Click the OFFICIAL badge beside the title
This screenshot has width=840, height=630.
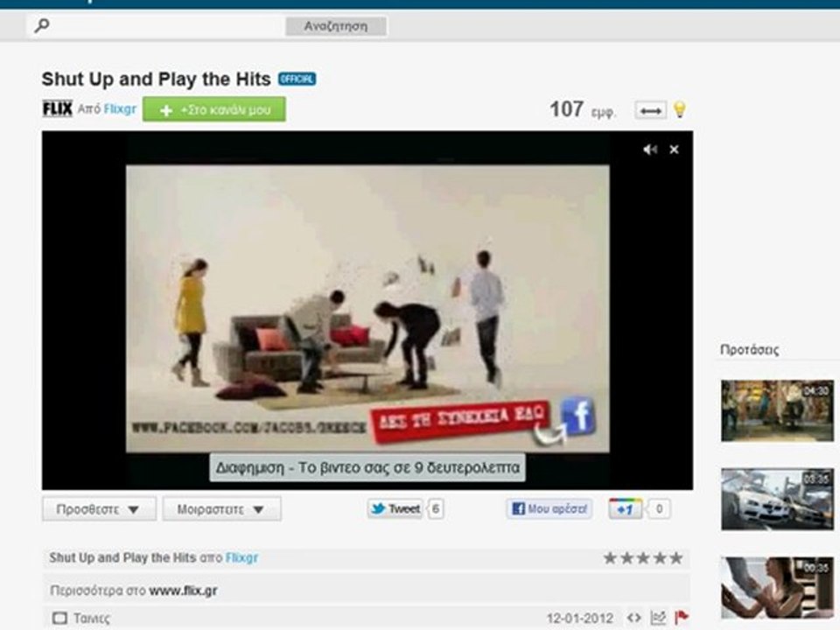(x=297, y=80)
